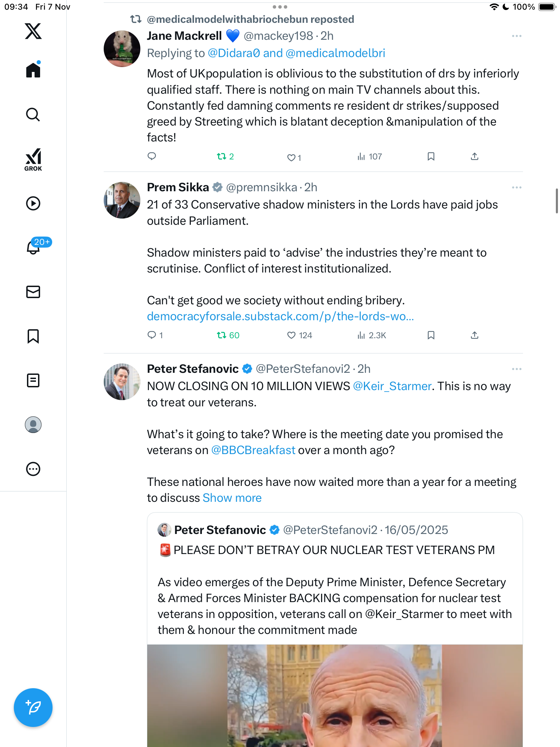Open Notifications bell with 20+ badge
560x747 pixels.
(x=34, y=247)
